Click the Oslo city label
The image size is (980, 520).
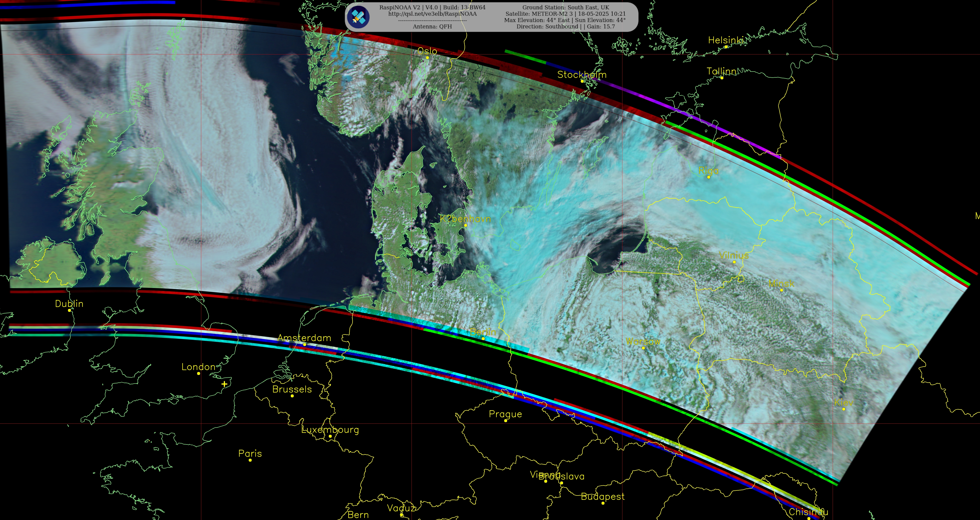coord(427,51)
